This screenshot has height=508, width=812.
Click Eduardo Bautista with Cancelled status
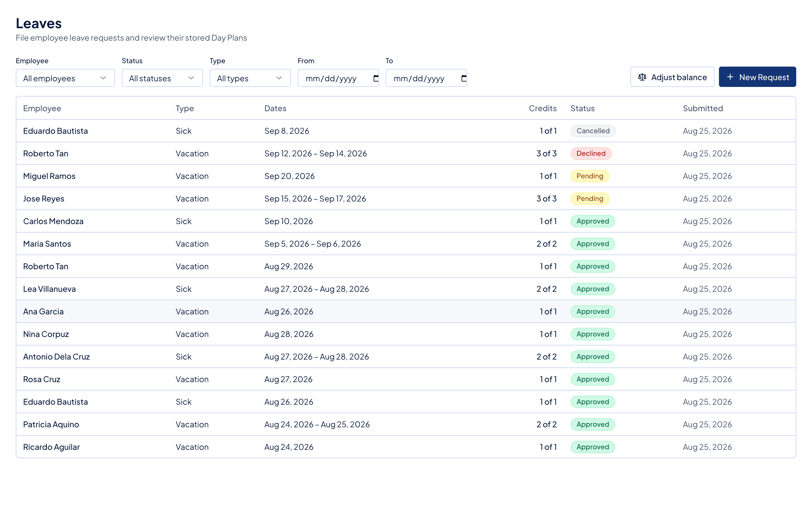click(55, 131)
